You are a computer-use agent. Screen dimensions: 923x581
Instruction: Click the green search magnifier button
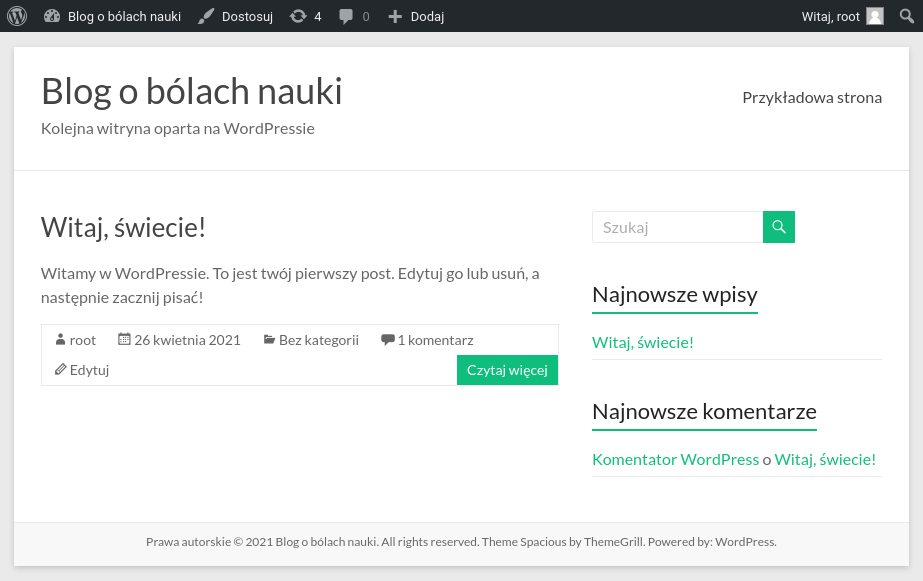click(779, 227)
